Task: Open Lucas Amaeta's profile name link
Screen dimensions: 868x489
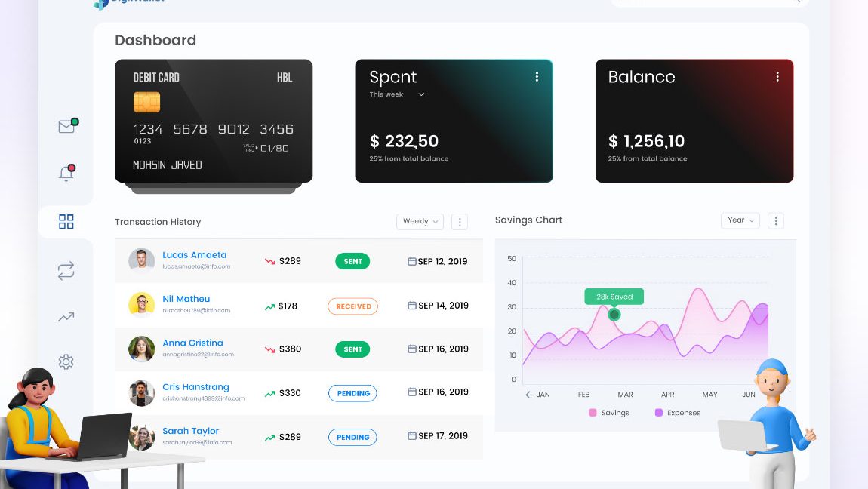Action: (x=194, y=255)
